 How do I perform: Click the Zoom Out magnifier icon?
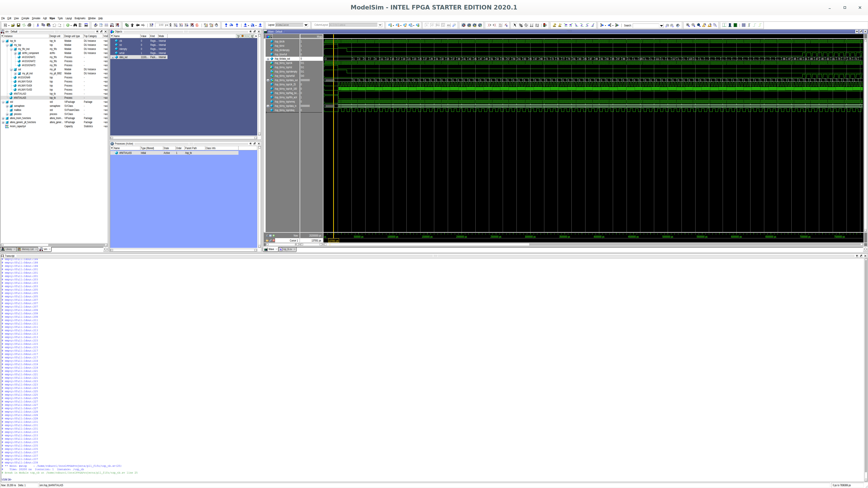pos(693,25)
